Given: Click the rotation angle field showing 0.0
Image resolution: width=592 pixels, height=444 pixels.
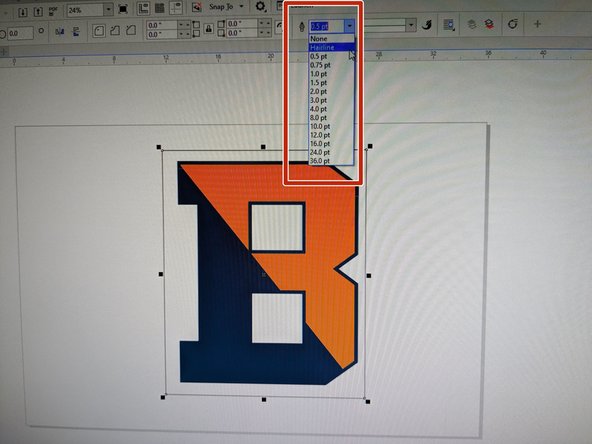Looking at the screenshot, I should click(x=20, y=33).
